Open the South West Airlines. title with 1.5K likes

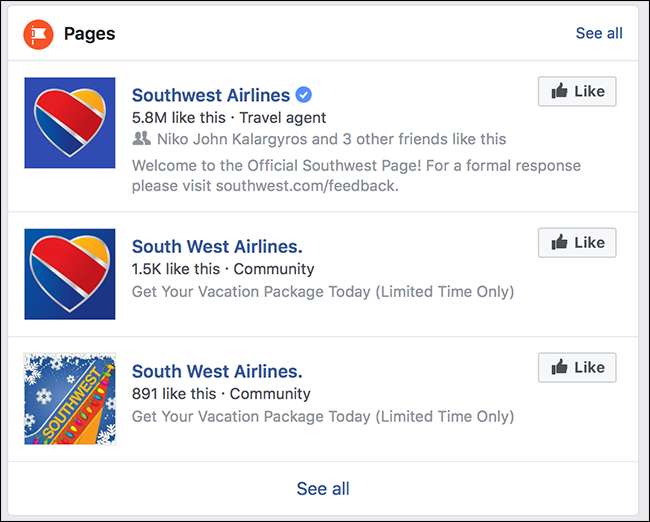[217, 246]
